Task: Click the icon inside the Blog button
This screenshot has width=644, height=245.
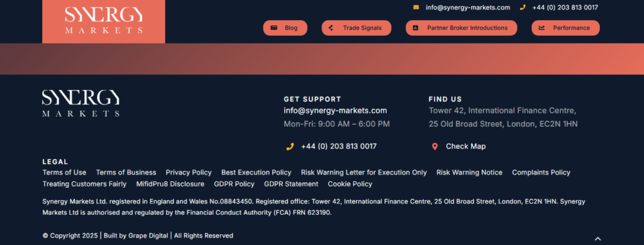Action: pos(274,28)
